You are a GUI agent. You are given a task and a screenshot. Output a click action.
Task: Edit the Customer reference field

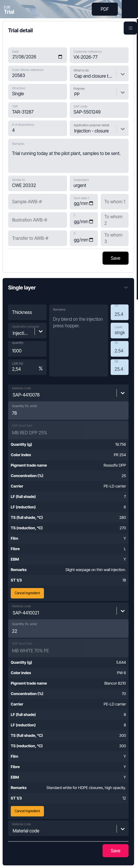click(99, 55)
